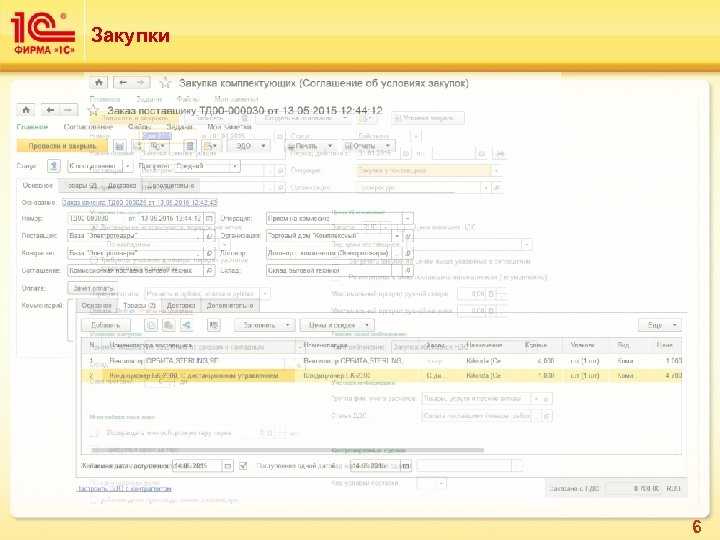This screenshot has width=720, height=540.
Task: Click back arrow in Закупка комплектующих window
Action: [x=123, y=83]
